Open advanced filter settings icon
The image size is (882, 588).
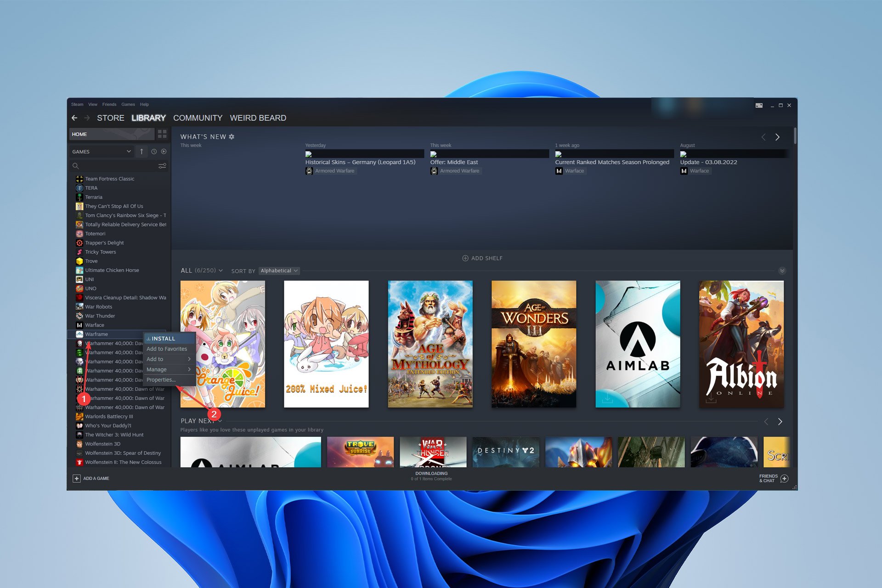pos(162,166)
